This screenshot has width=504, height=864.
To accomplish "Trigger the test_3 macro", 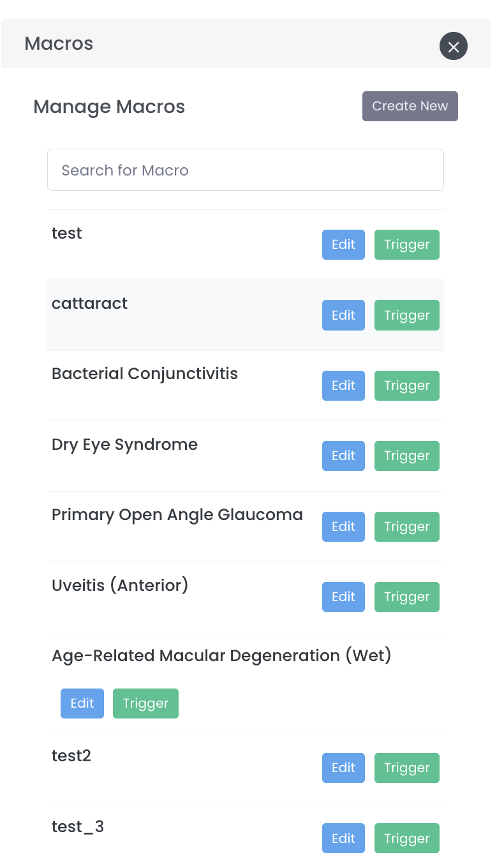I will pos(407,838).
